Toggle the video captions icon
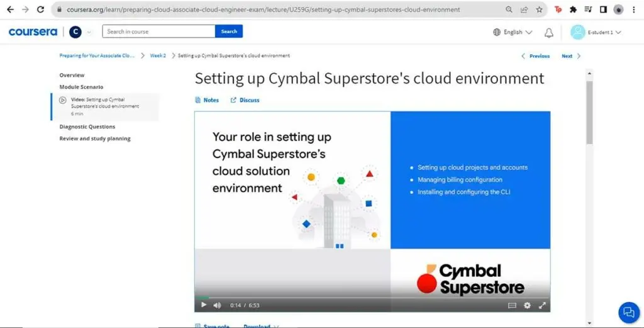This screenshot has height=328, width=644. pos(512,305)
